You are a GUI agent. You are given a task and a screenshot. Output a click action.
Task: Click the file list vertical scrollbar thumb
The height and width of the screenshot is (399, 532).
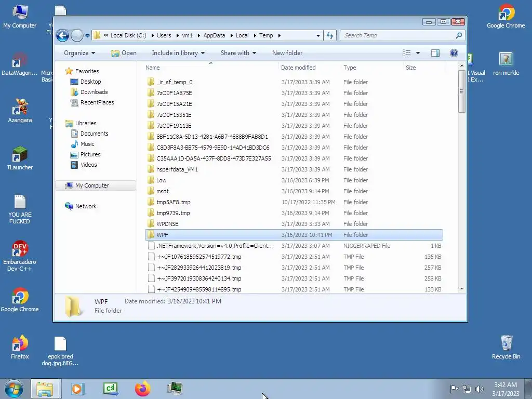(461, 91)
